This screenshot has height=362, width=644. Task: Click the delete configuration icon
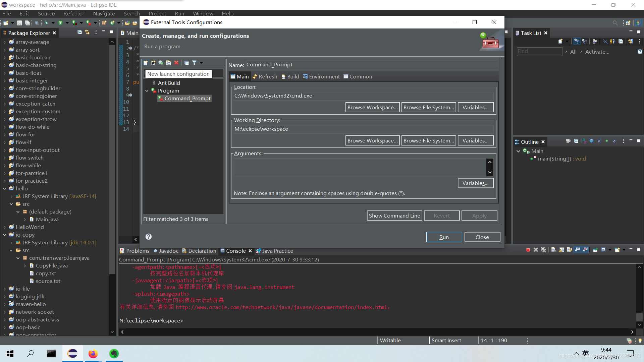click(x=176, y=62)
